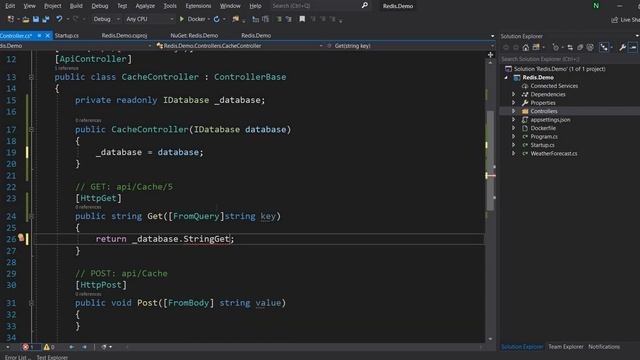
Task: Click the warning count indicator
Action: pyautogui.click(x=49, y=347)
